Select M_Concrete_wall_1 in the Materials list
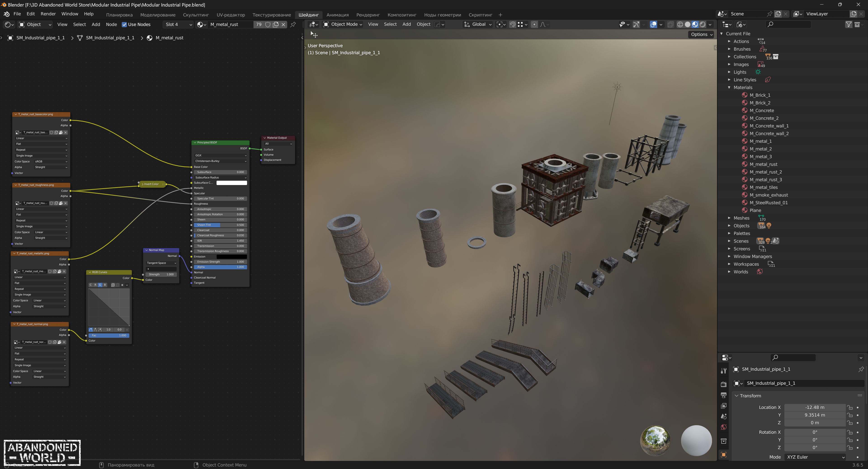868x469 pixels. coord(769,126)
